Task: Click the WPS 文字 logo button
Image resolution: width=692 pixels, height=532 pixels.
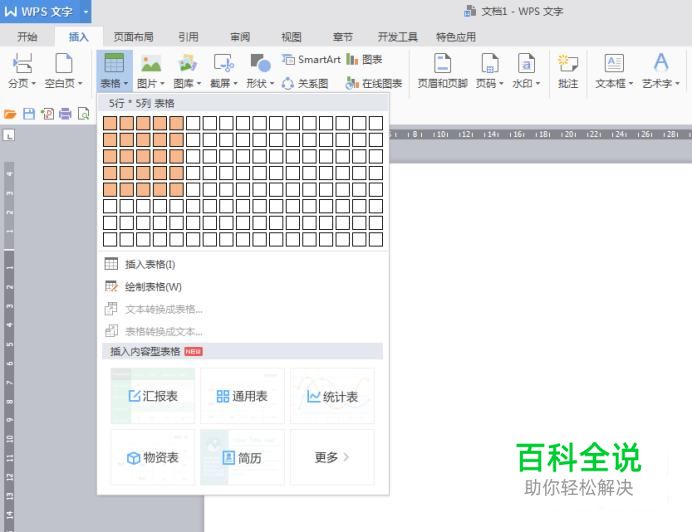Action: click(38, 11)
